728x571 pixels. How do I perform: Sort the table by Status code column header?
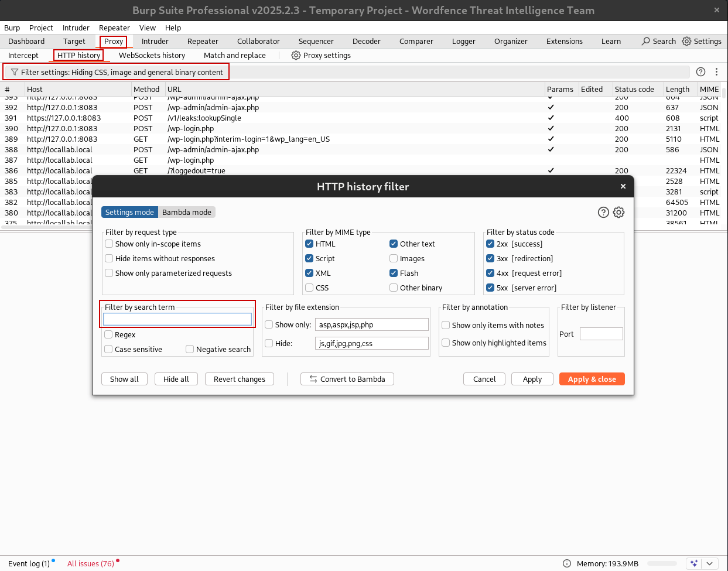(x=634, y=89)
